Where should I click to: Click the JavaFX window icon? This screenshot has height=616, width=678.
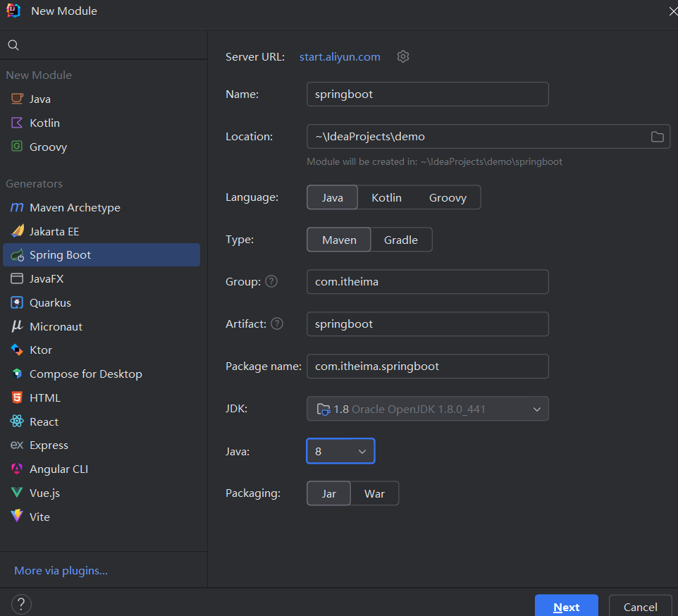(x=17, y=278)
